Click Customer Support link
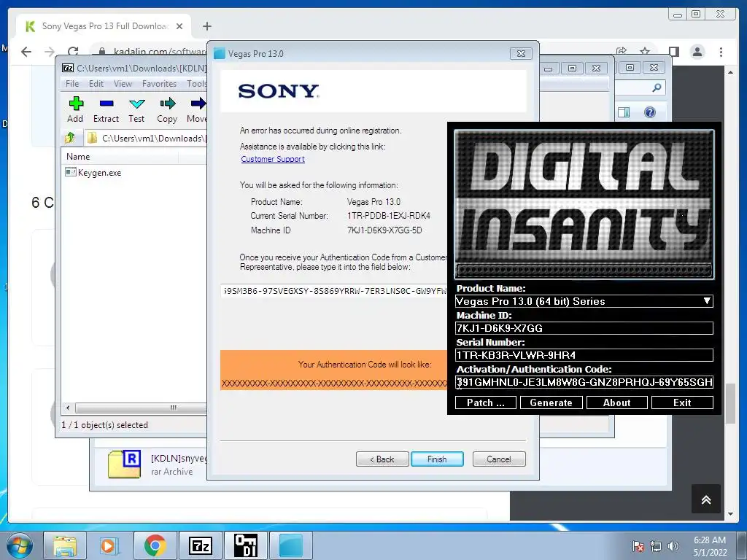 [x=273, y=159]
